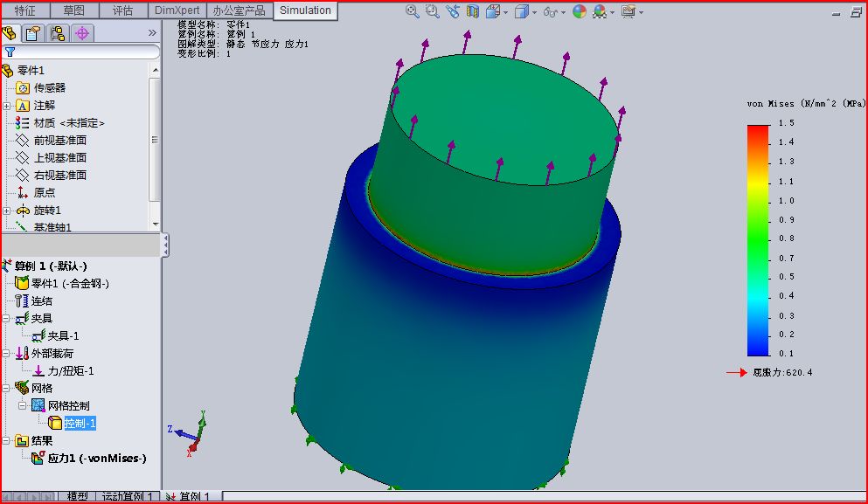Open the View Orientation dropdown arrow
The height and width of the screenshot is (504, 868).
point(505,13)
